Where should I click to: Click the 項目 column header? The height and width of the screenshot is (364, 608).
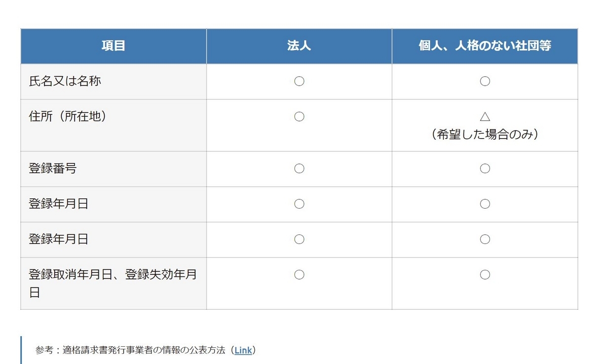click(113, 46)
